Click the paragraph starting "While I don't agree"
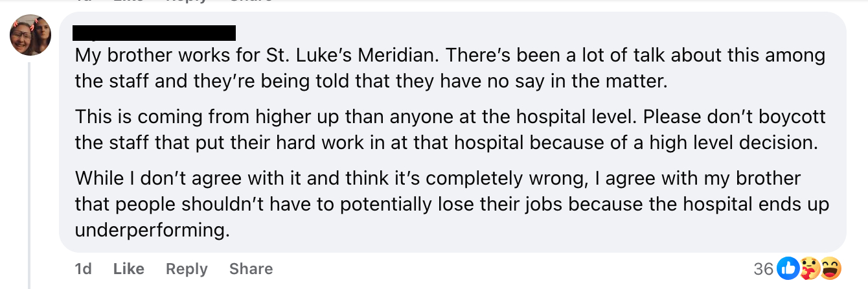This screenshot has width=868, height=289. click(x=447, y=203)
